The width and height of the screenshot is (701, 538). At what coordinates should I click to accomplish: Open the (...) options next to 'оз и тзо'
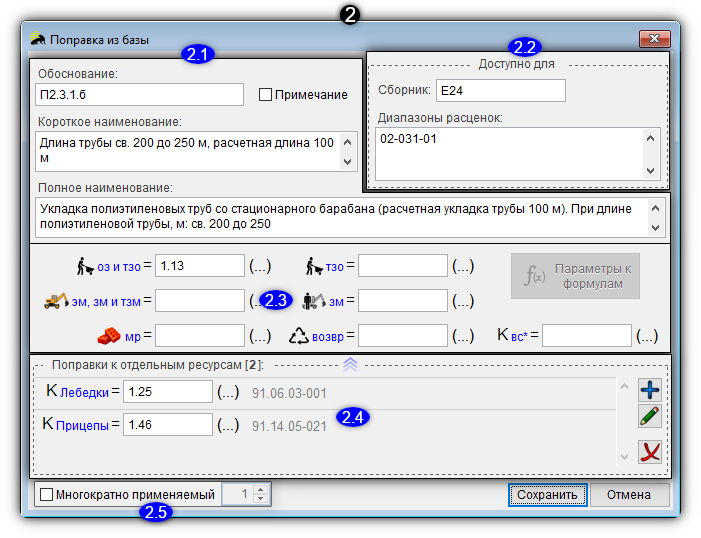pyautogui.click(x=260, y=266)
